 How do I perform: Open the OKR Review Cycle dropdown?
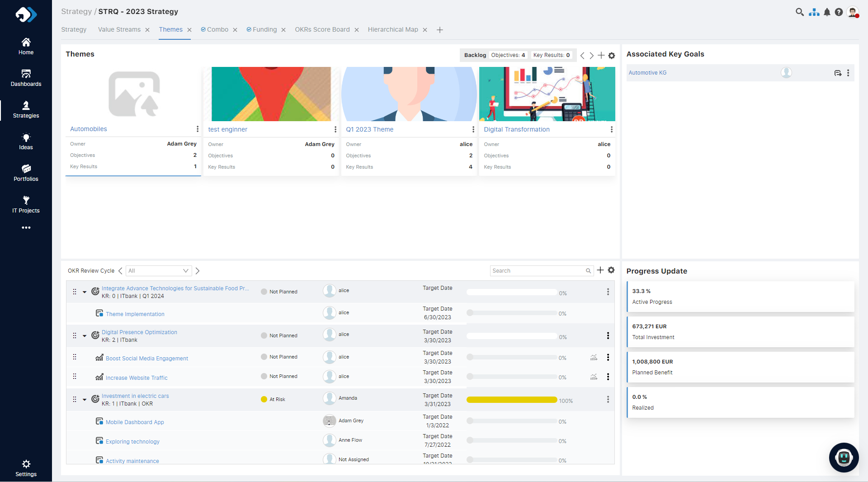(159, 271)
